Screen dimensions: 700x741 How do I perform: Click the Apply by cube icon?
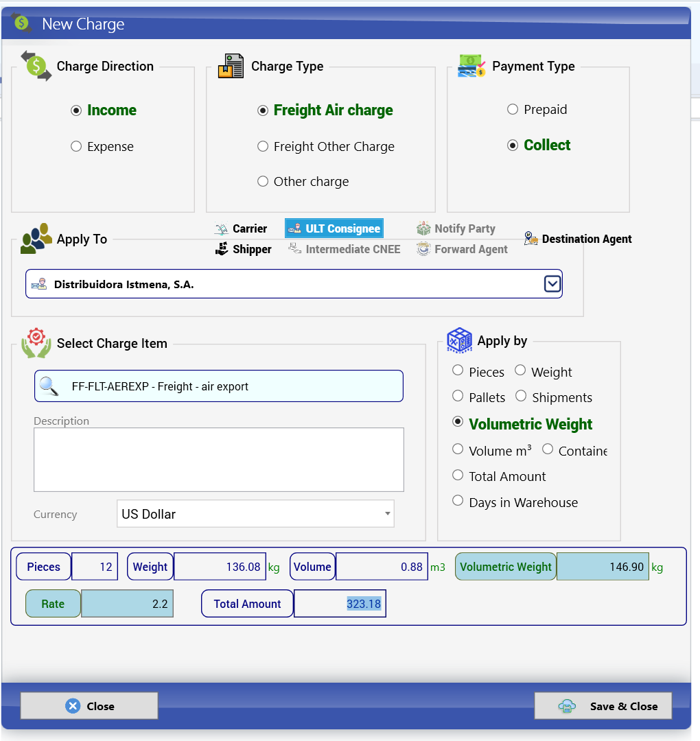click(x=459, y=340)
